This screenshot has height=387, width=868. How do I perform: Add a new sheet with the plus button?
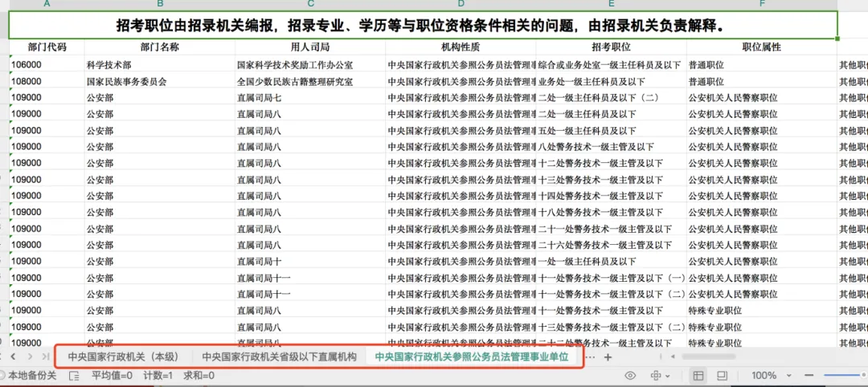pos(608,357)
